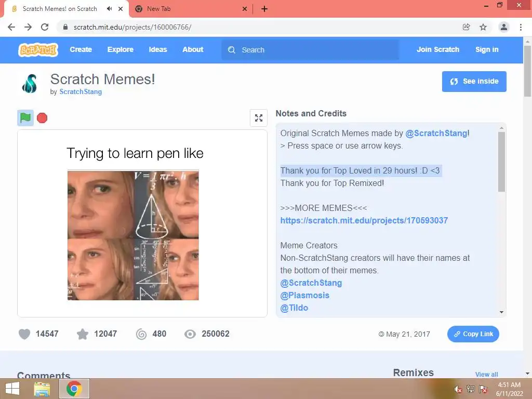The image size is (532, 399).
Task: Click the Chrome taskbar icon
Action: 74,389
